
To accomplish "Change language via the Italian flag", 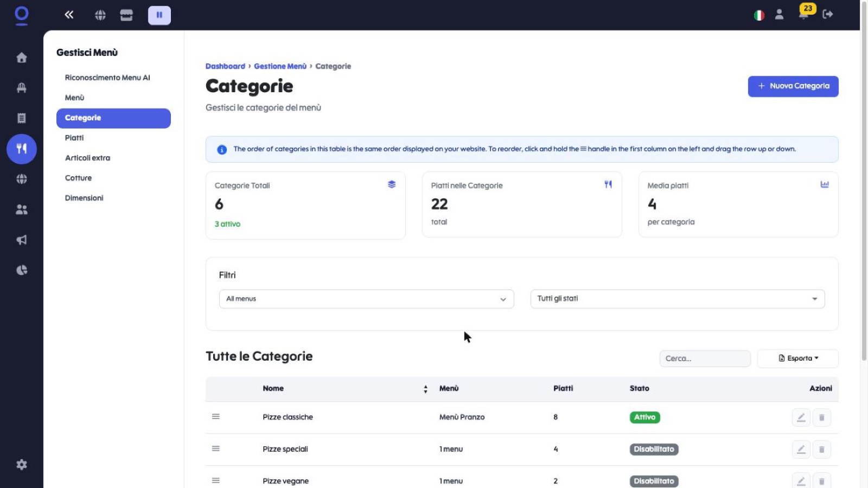I will [x=759, y=15].
